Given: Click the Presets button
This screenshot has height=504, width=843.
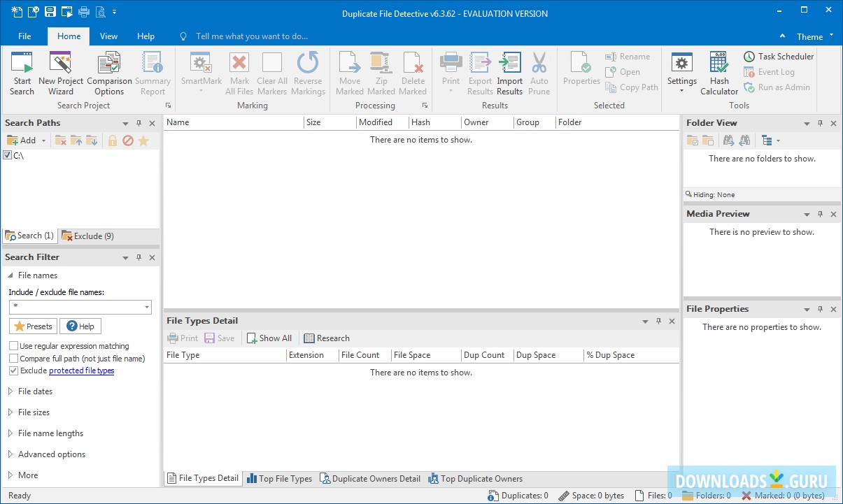Looking at the screenshot, I should 33,326.
